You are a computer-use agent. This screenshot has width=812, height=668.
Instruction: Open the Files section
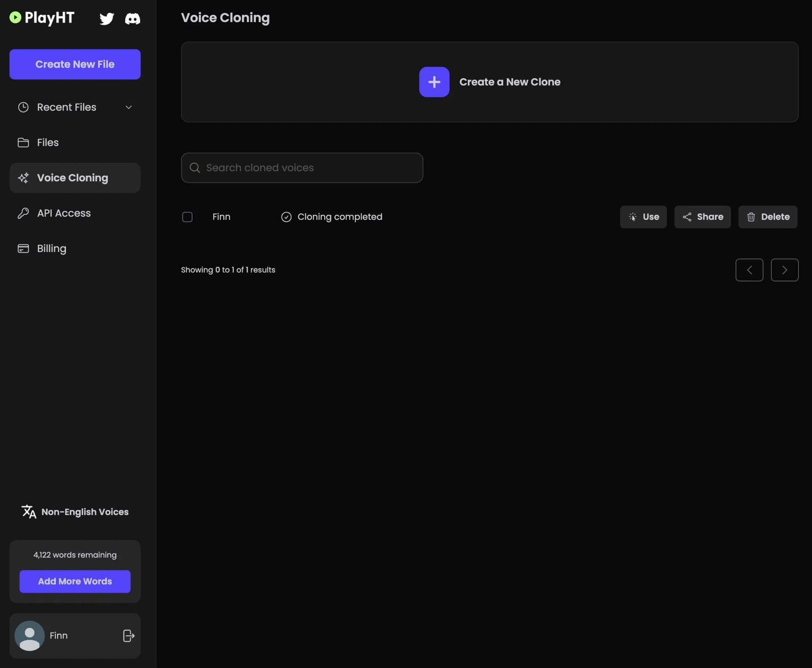47,142
